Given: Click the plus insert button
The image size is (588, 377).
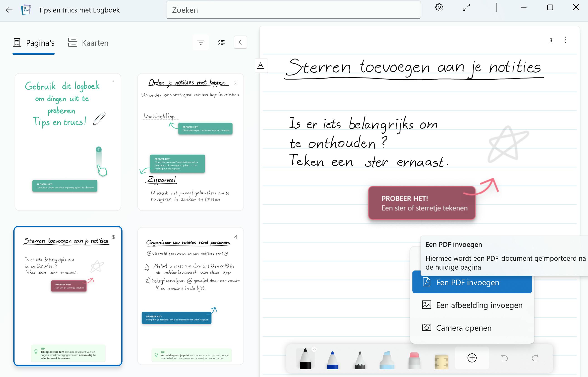Looking at the screenshot, I should pos(472,358).
